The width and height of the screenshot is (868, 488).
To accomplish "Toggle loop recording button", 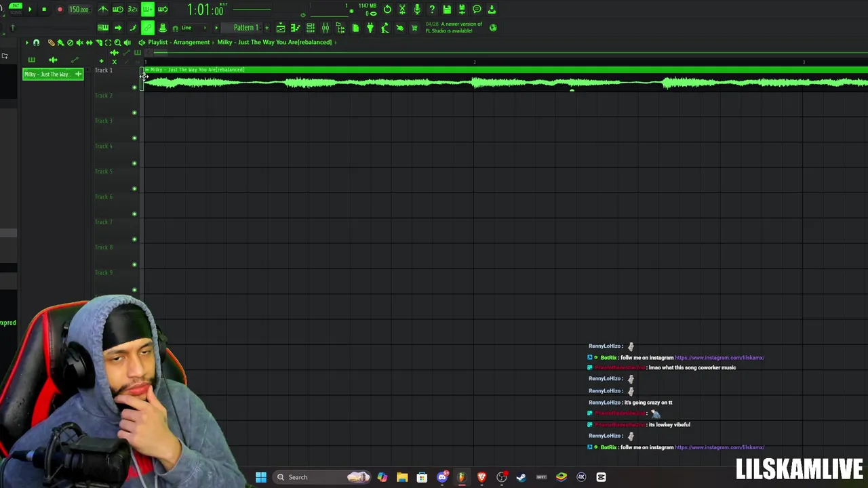I will pyautogui.click(x=163, y=9).
